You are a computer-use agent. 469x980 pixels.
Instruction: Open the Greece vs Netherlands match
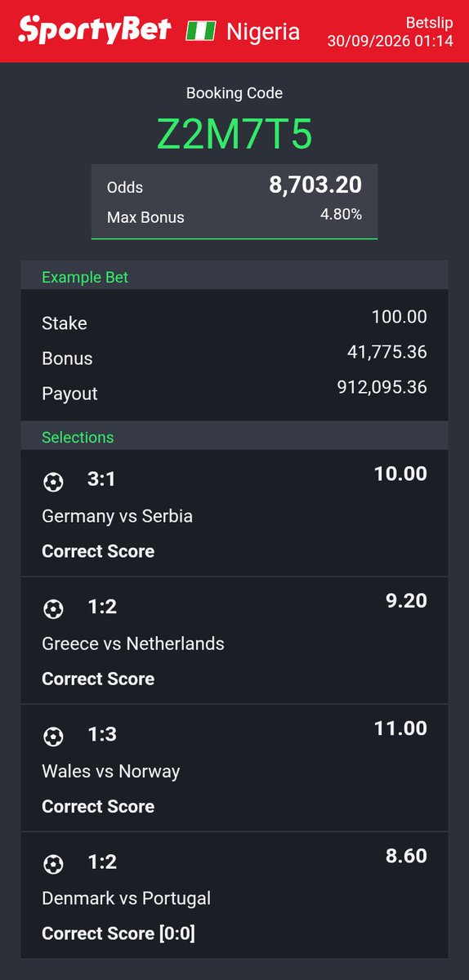click(x=133, y=644)
